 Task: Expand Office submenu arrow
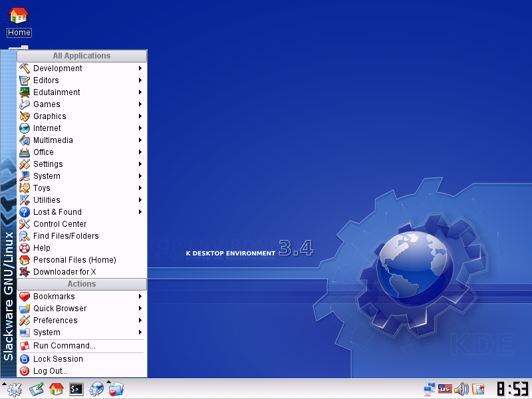tap(140, 152)
